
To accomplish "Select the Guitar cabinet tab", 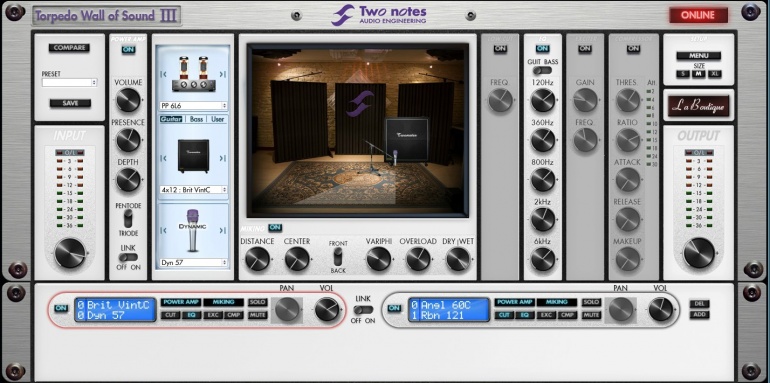I will coord(171,119).
